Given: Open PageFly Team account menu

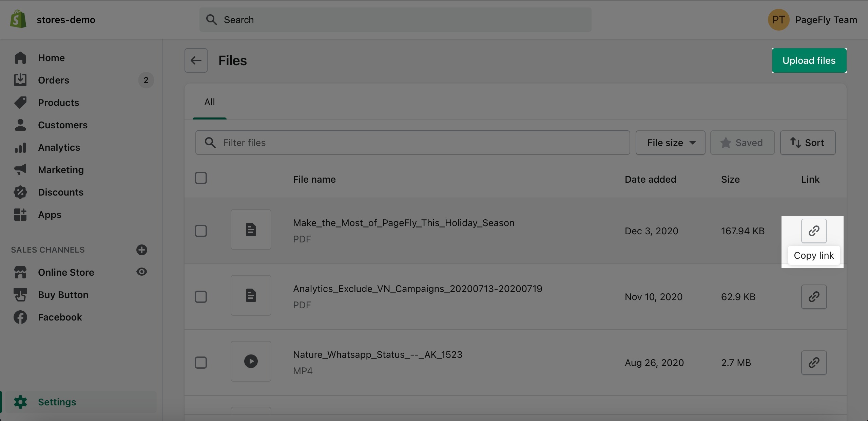Looking at the screenshot, I should [826, 20].
